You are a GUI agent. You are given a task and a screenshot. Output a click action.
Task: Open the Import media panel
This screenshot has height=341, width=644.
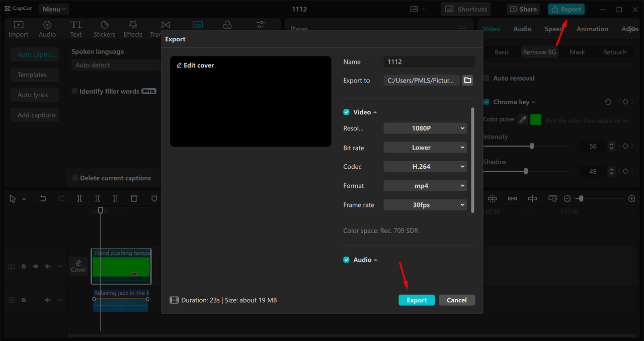[18, 29]
